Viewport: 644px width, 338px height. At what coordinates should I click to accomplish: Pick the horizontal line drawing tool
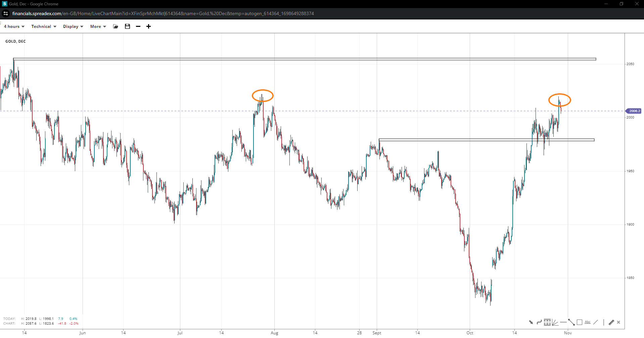(563, 322)
